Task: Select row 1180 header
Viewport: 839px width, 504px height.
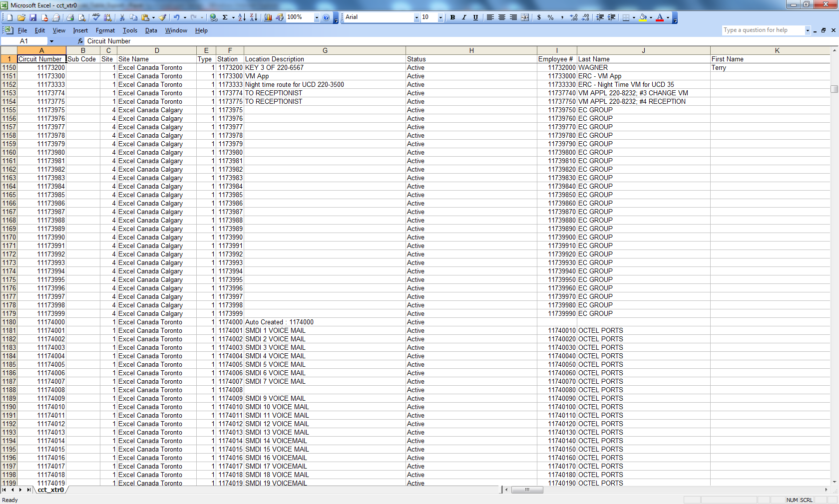Action: [9, 322]
